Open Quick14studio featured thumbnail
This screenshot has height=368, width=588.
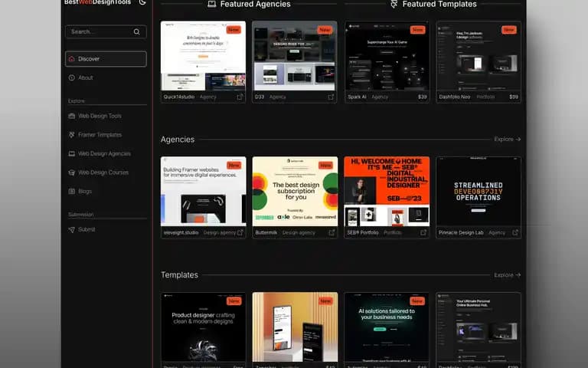[x=203, y=55]
